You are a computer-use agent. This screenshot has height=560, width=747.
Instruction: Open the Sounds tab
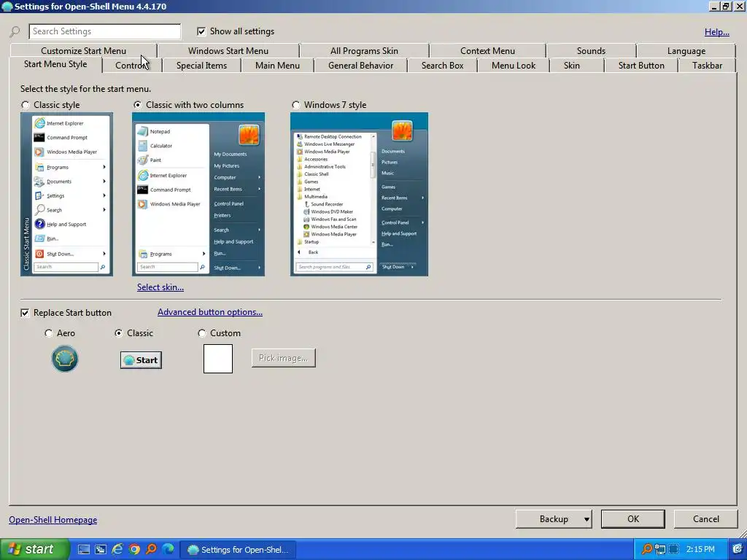[x=591, y=51]
